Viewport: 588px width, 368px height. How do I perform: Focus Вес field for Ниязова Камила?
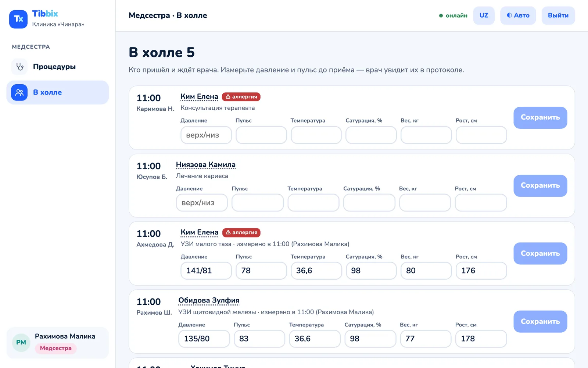click(x=425, y=203)
